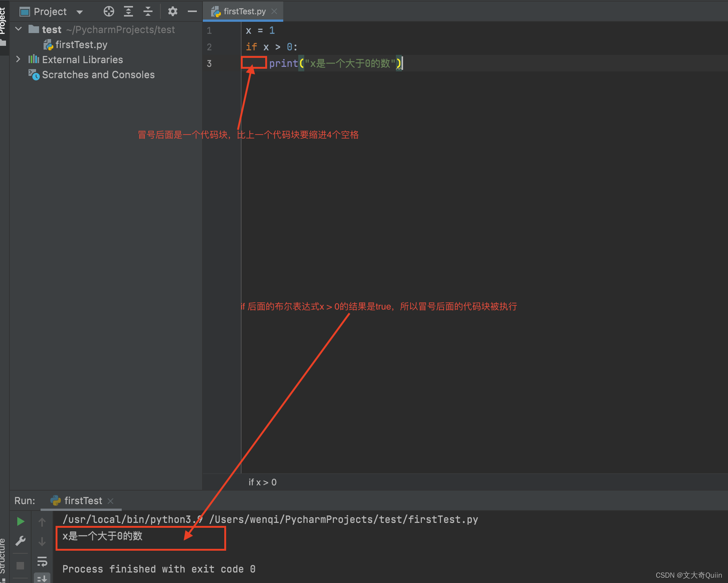Click the stop process square button
Image resolution: width=728 pixels, height=583 pixels.
(x=20, y=565)
